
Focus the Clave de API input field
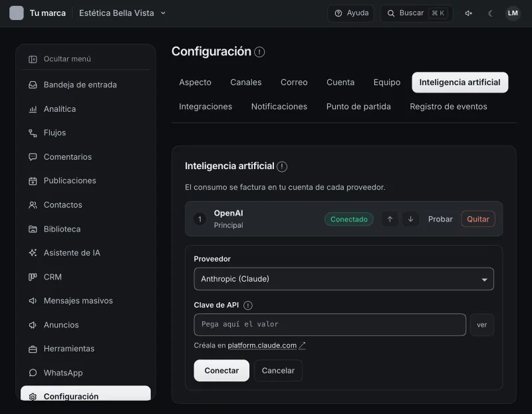(330, 325)
